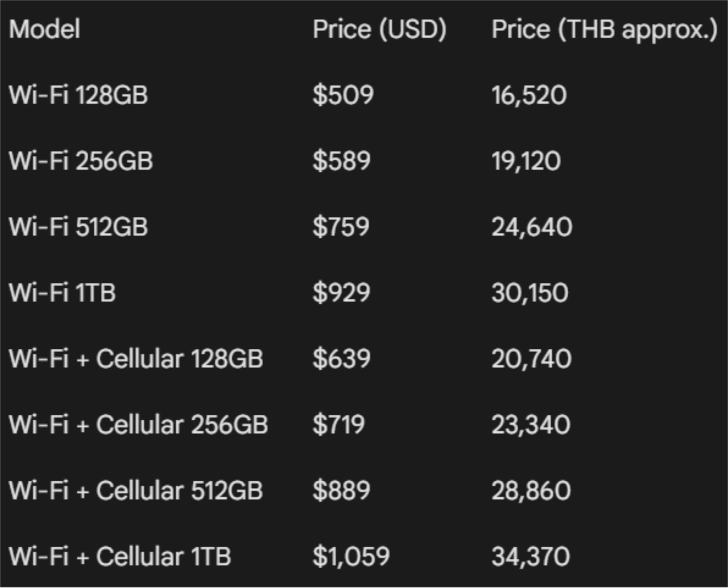728x588 pixels.
Task: Select the 24,640 THB value
Action: click(531, 227)
